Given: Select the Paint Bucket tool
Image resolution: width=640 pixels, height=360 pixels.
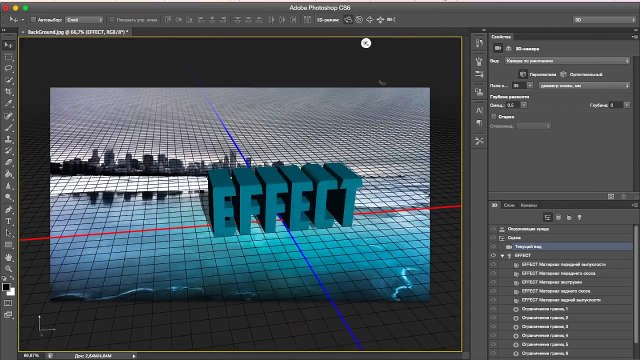Looking at the screenshot, I should coord(8,174).
